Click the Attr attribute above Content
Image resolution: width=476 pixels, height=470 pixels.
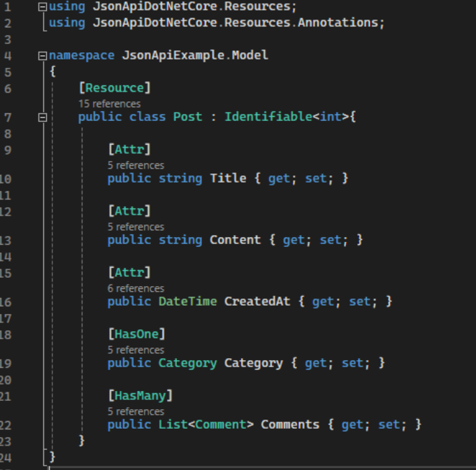[129, 211]
